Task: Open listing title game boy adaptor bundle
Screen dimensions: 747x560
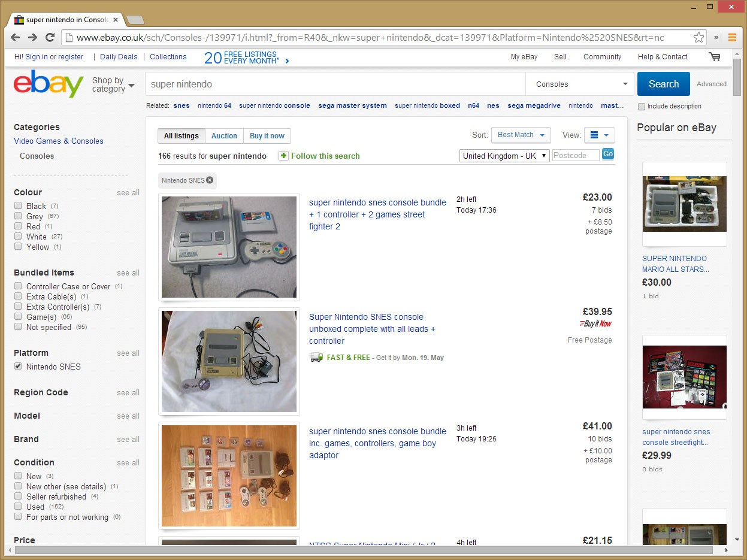Action: click(377, 443)
